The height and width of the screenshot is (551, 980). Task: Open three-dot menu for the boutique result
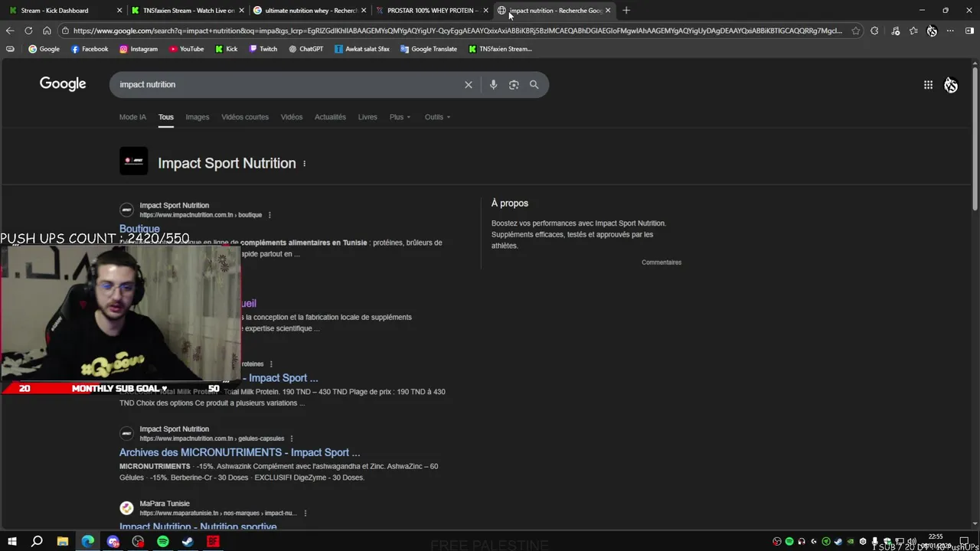pos(269,215)
